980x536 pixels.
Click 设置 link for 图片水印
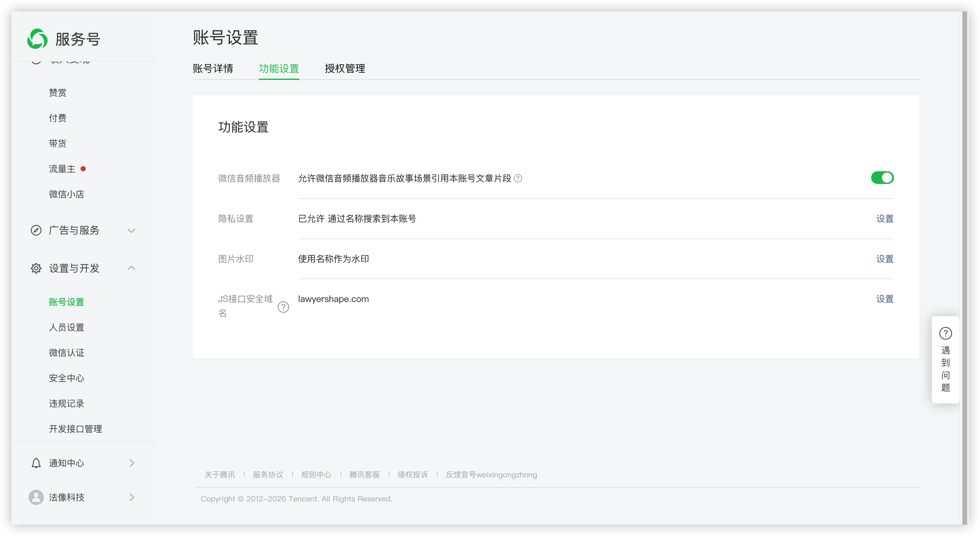coord(884,259)
